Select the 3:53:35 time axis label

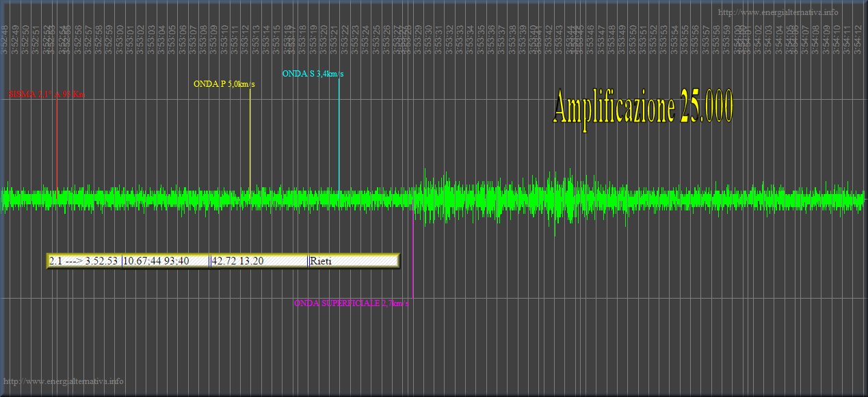tap(480, 39)
